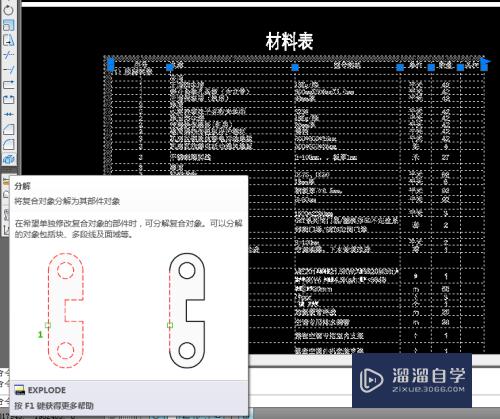
Task: Select the Fillet tool
Action: [x=8, y=144]
